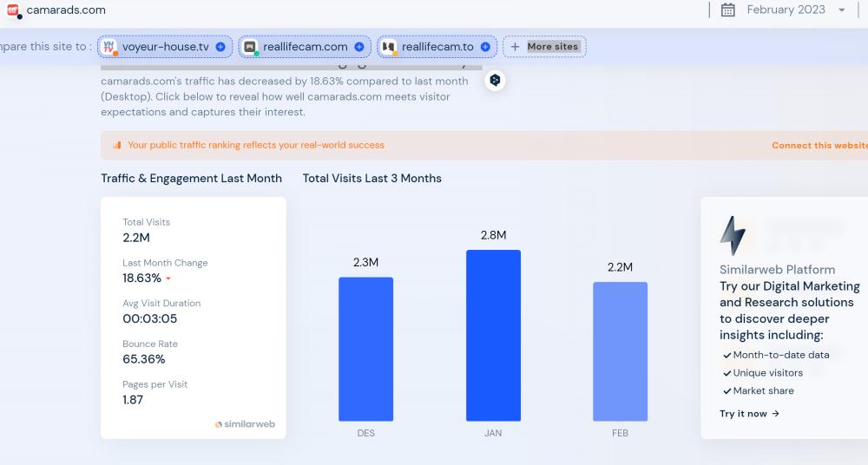
Task: Click the orange chart icon in the banner
Action: pyautogui.click(x=117, y=146)
